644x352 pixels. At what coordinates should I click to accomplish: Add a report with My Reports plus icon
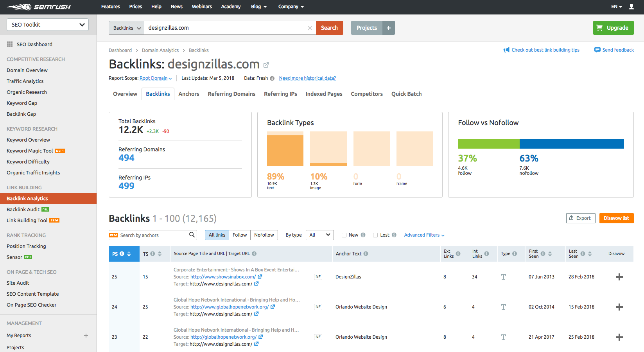click(86, 336)
